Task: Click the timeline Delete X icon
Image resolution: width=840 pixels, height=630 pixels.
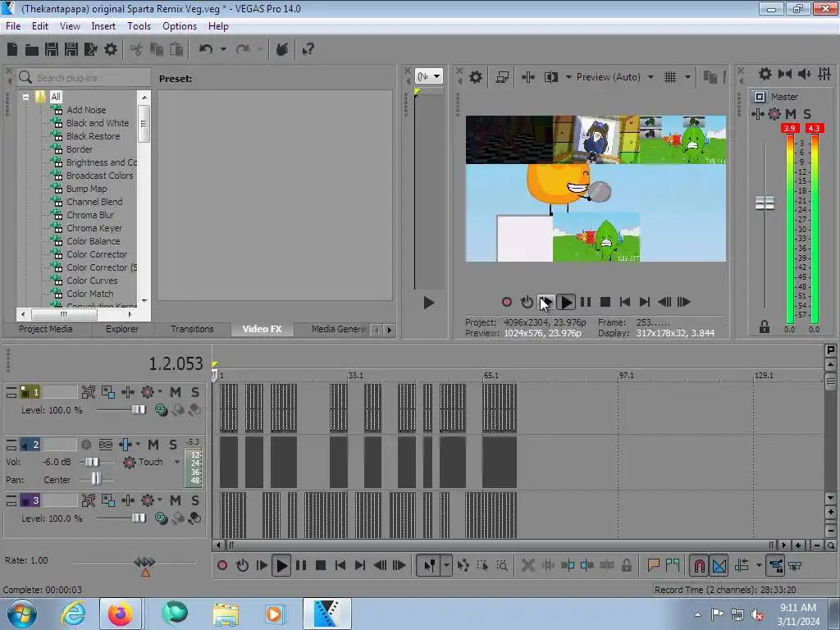Action: tap(527, 565)
